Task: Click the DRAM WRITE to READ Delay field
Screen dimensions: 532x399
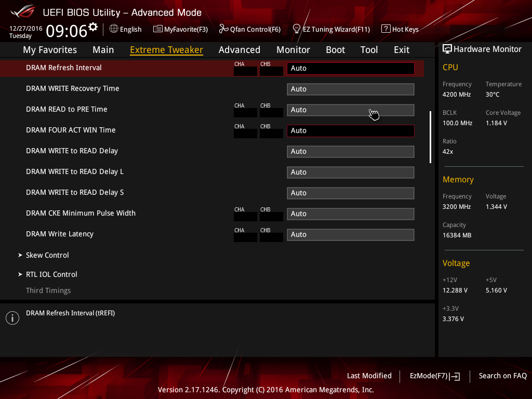Action: tap(351, 152)
